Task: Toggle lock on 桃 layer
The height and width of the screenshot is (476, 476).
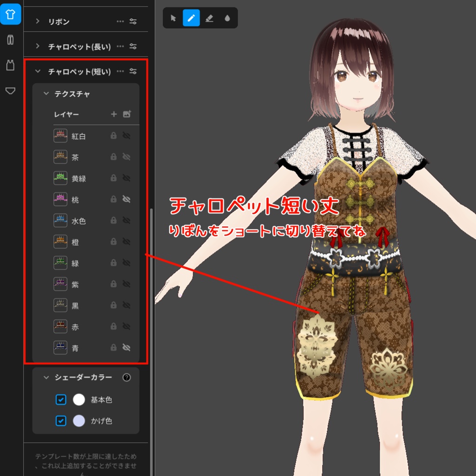Action: [113, 199]
